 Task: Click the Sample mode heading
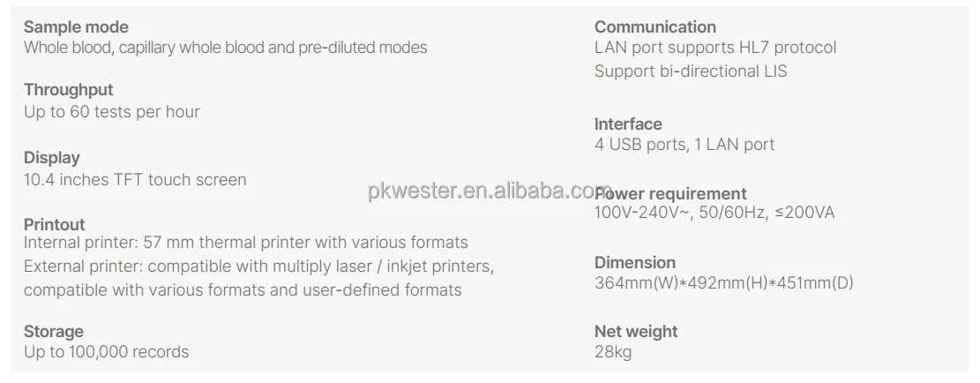(x=76, y=26)
